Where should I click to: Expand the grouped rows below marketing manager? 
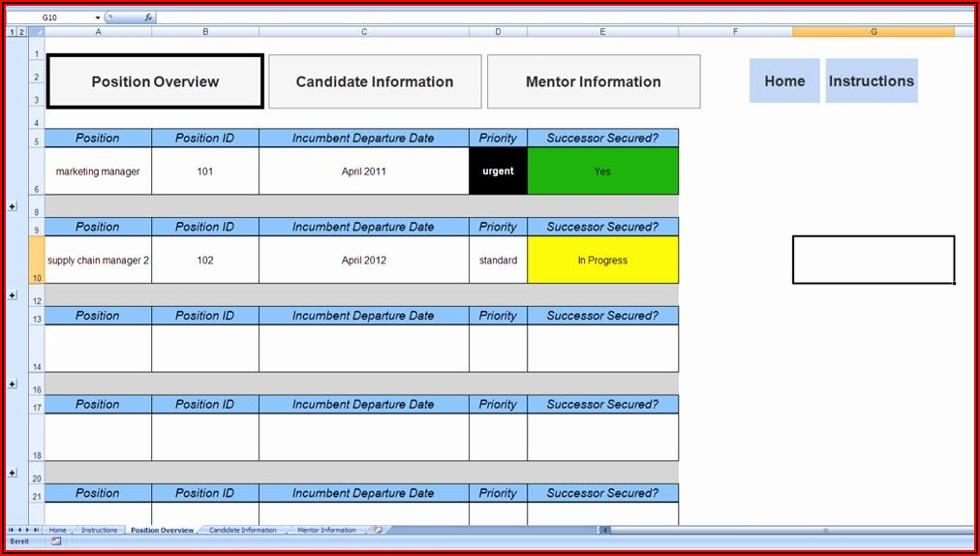13,206
